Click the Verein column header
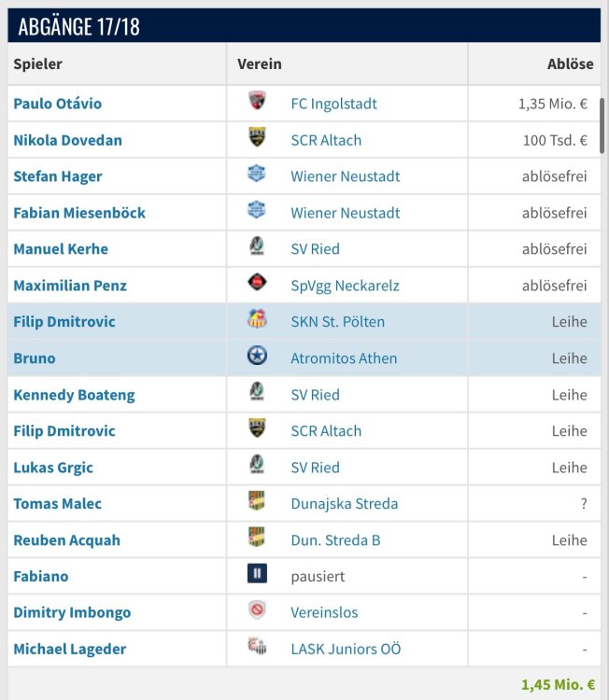The width and height of the screenshot is (609, 700). 260,64
